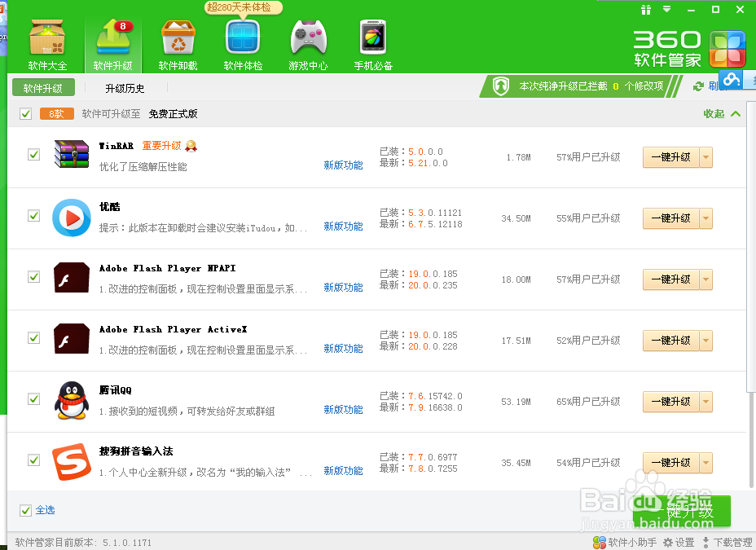Uncheck the Flash Player NPAPI checkbox
The image size is (756, 550).
click(x=33, y=277)
